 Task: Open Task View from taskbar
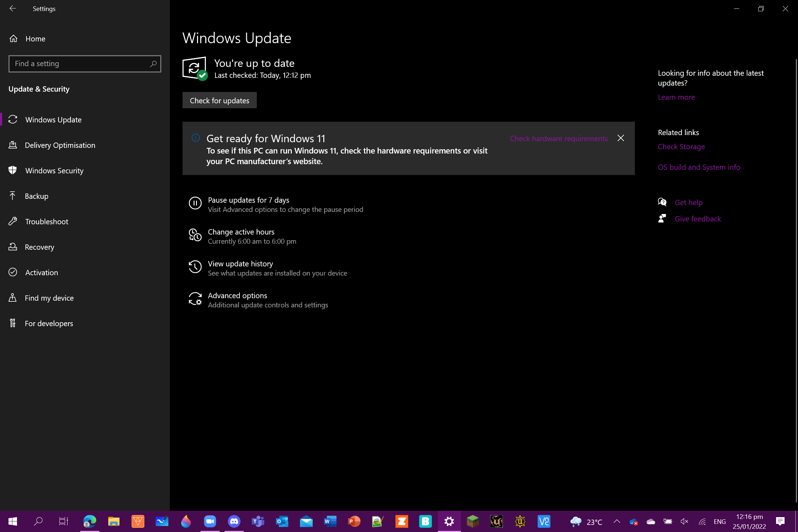(64, 521)
